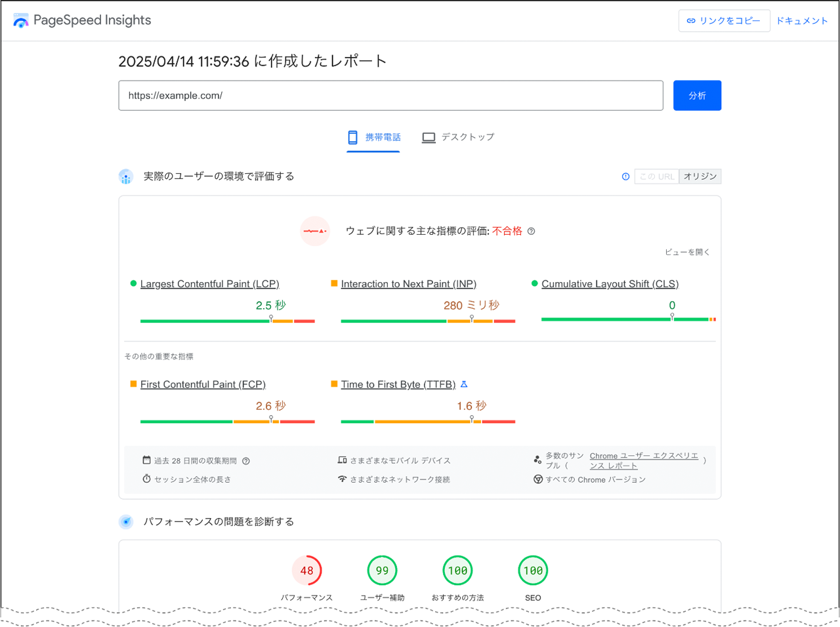Open the ドキュメント link
The image size is (840, 627).
click(802, 20)
